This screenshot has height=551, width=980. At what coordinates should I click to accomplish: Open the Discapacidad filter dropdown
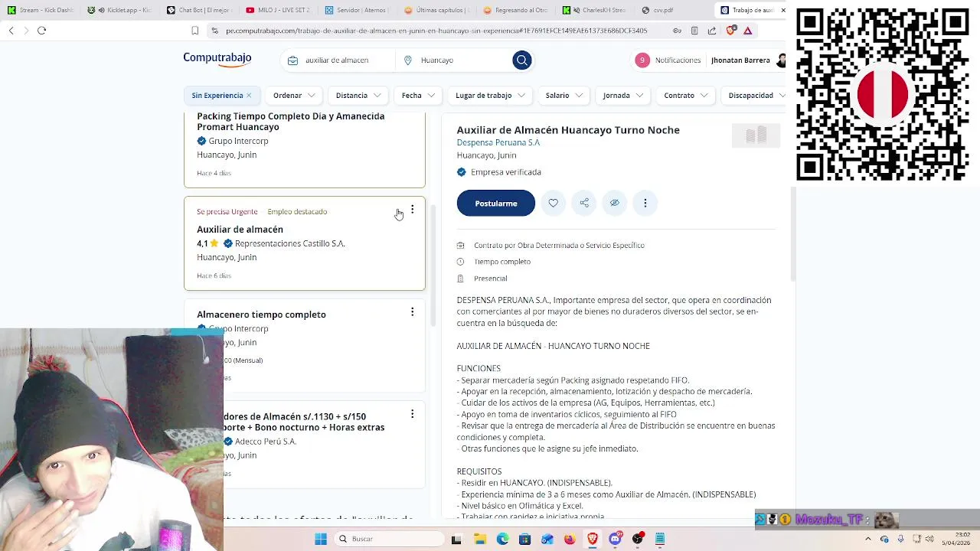(755, 96)
